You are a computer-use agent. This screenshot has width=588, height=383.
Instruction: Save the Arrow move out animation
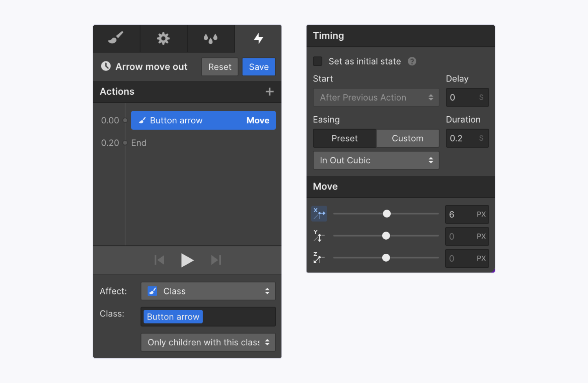pos(259,67)
